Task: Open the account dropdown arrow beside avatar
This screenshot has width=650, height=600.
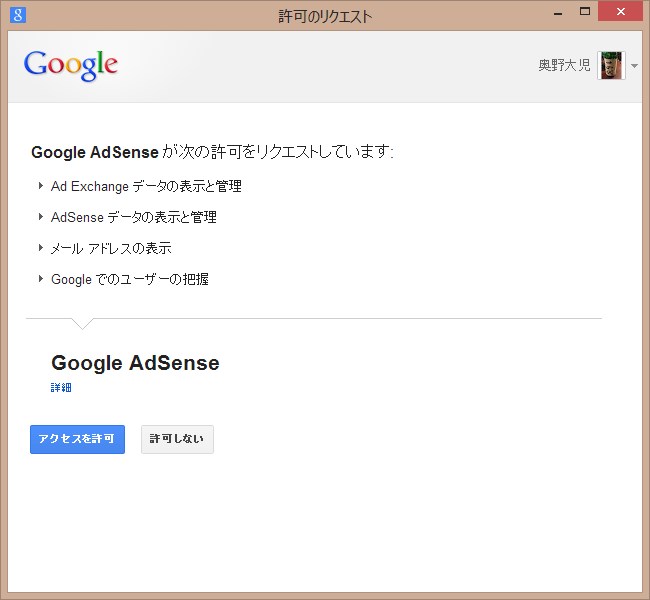Action: tap(634, 66)
